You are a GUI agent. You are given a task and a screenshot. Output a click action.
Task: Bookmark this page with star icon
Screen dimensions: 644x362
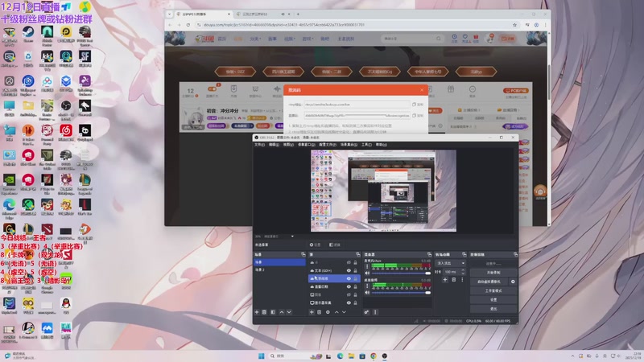pyautogui.click(x=514, y=25)
